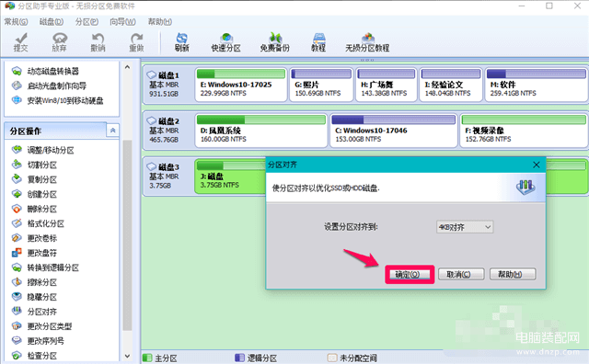Viewport: 589px width, 364px height.
Task: Close the 分区对齐 dialog
Action: click(x=537, y=165)
